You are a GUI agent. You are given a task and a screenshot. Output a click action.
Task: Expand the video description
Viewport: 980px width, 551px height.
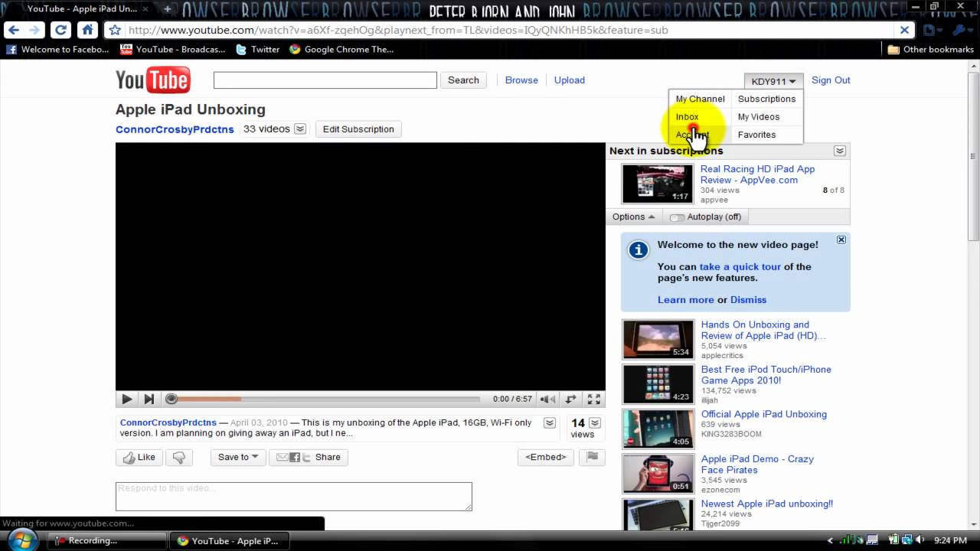tap(549, 423)
